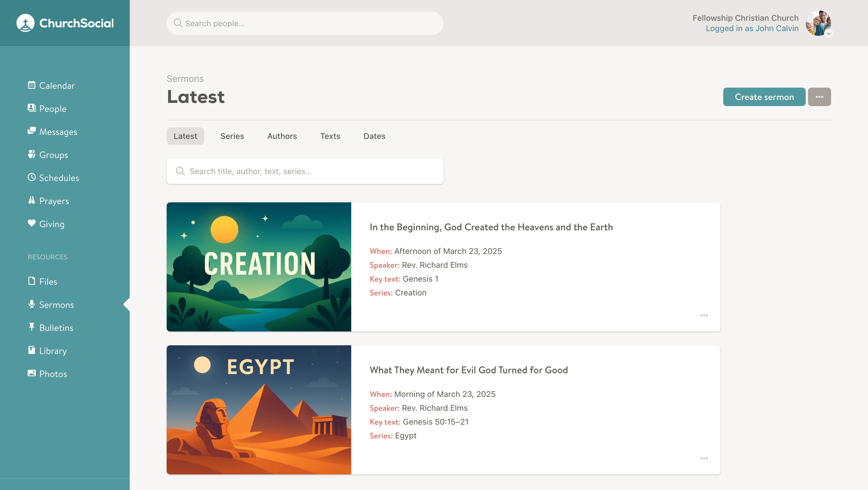Expand options menu for the Egypt sermon
This screenshot has height=490, width=868.
[x=704, y=458]
